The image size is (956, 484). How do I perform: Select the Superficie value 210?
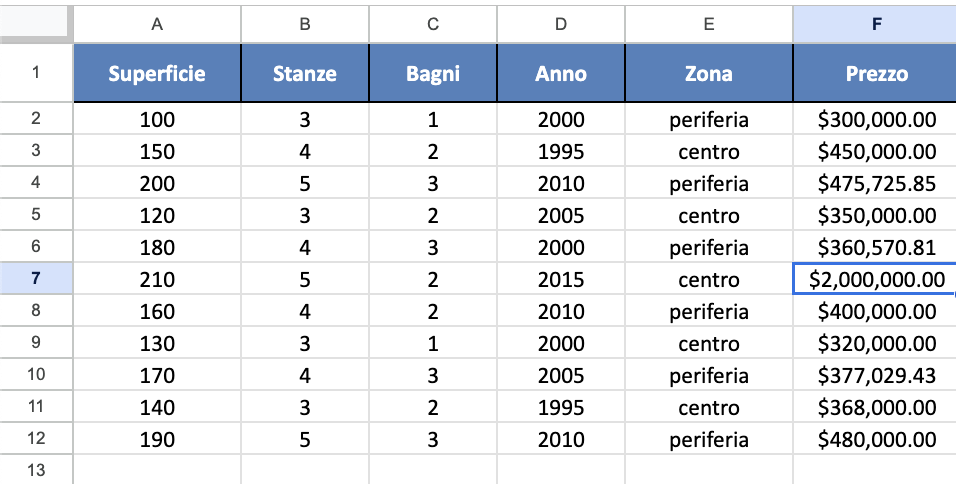coord(157,279)
